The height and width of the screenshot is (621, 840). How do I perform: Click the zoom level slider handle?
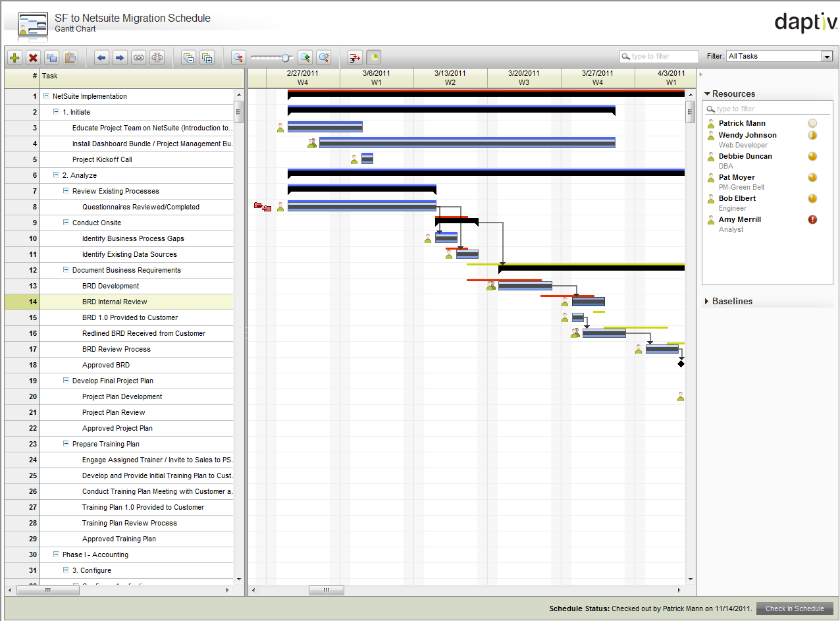pyautogui.click(x=286, y=58)
